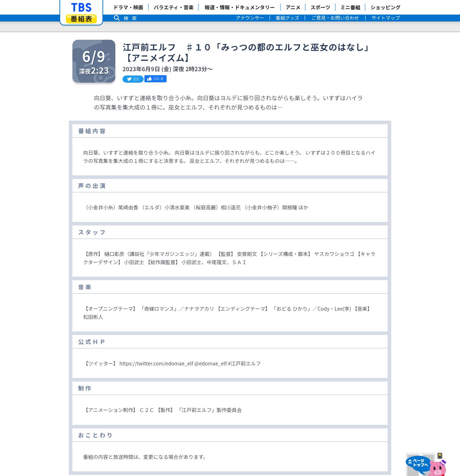Open ご意見・お問い合わせ link
The image size is (460, 476).
pos(335,18)
